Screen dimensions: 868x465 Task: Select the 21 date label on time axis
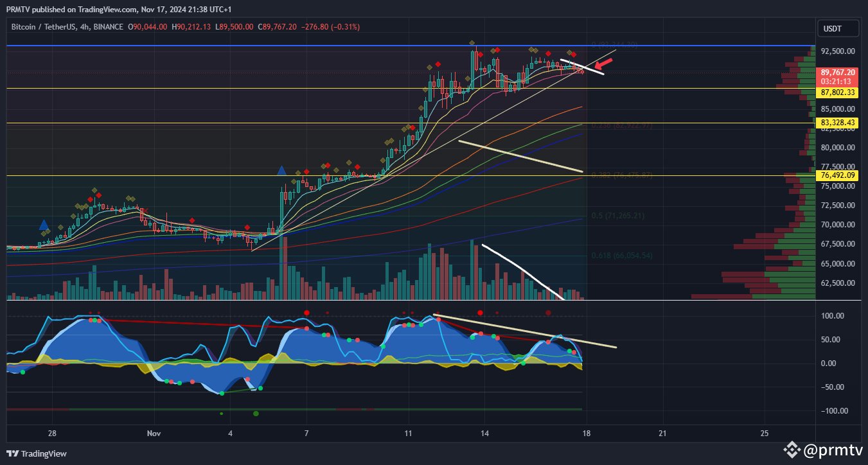coord(662,433)
